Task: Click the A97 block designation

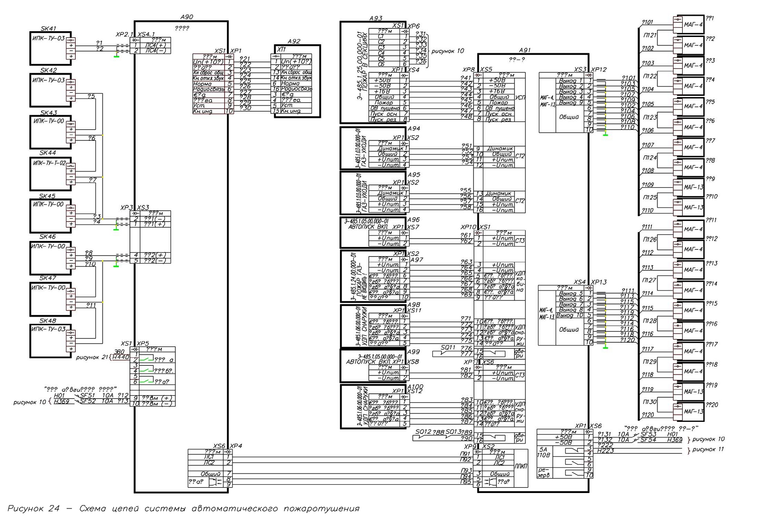Action: (417, 260)
